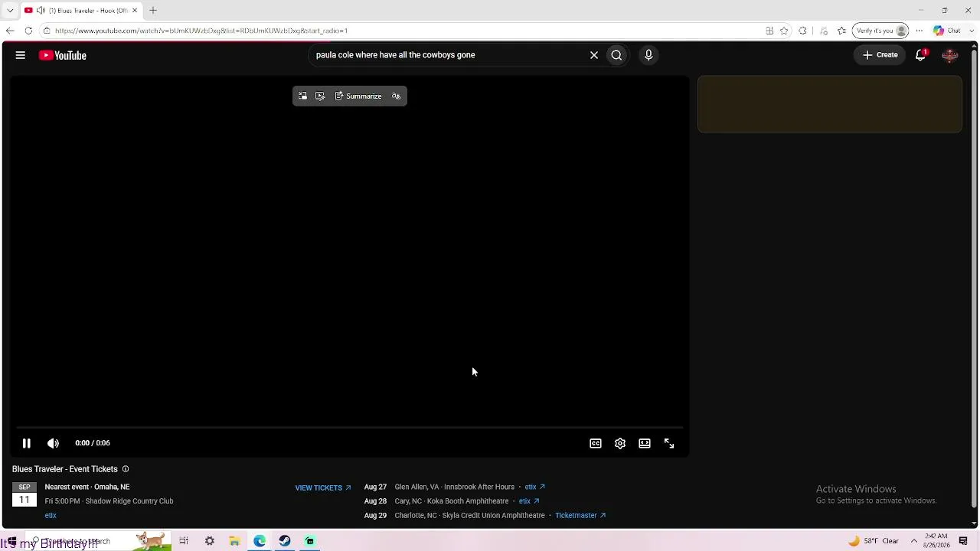Click the Verify it's you profile button
Image resolution: width=980 pixels, height=551 pixels.
(881, 31)
